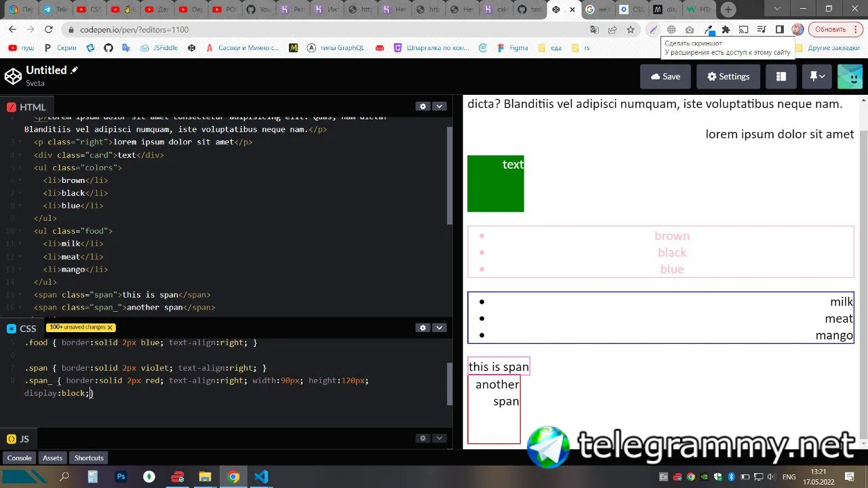This screenshot has height=488, width=868.
Task: Open HTML editor settings gear
Action: pyautogui.click(x=423, y=106)
